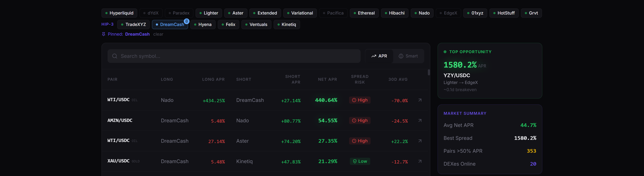Toggle the pinned DreamCash filter chip

170,25
